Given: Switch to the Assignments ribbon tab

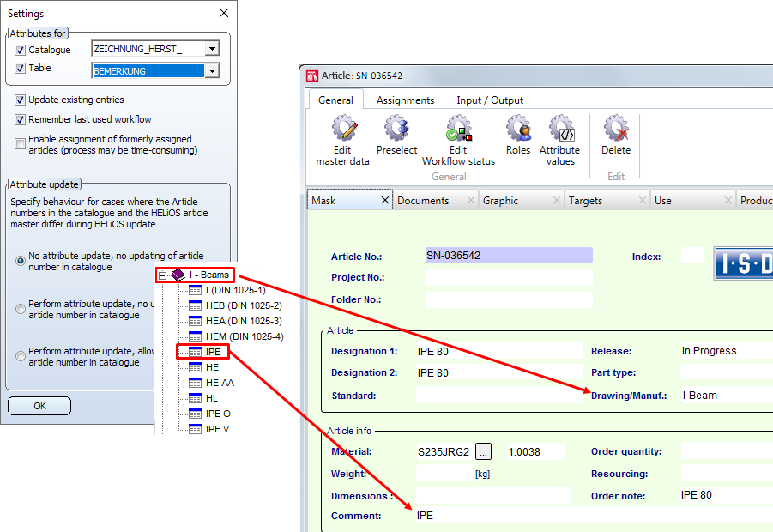Looking at the screenshot, I should pos(405,100).
